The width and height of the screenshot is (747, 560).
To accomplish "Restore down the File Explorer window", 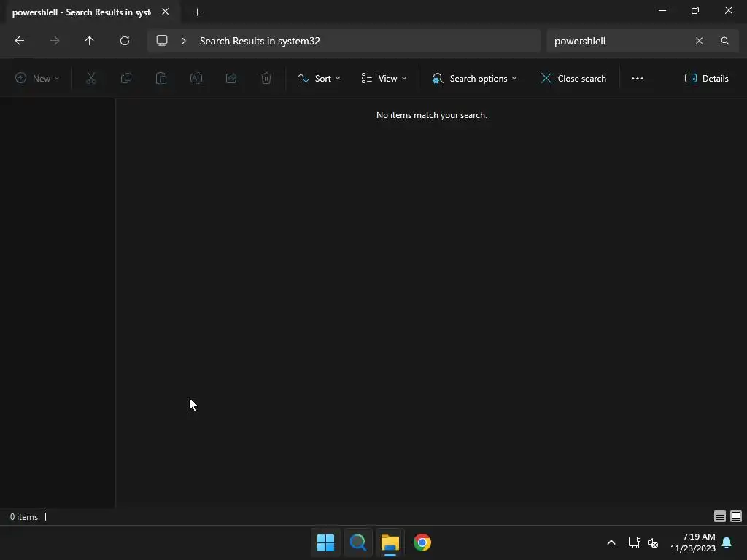I will pyautogui.click(x=695, y=10).
